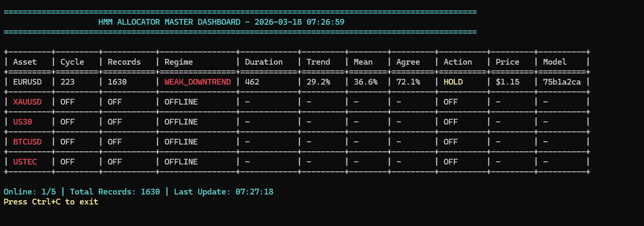
Task: Click the EURUSD asset cell
Action: click(x=27, y=82)
